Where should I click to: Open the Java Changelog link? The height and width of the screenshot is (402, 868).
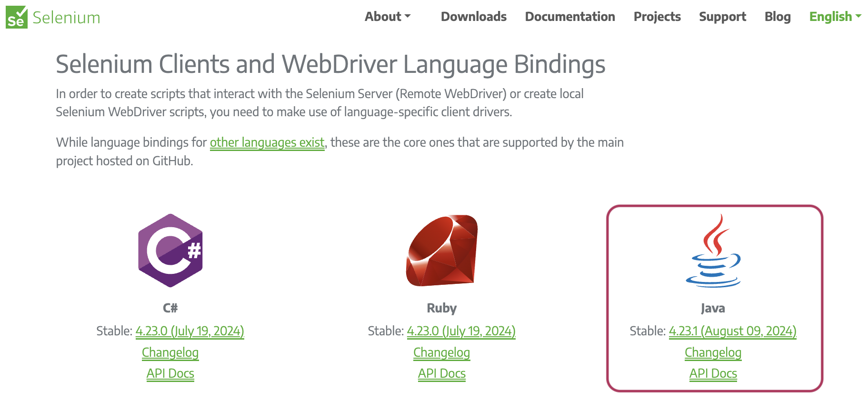(713, 352)
